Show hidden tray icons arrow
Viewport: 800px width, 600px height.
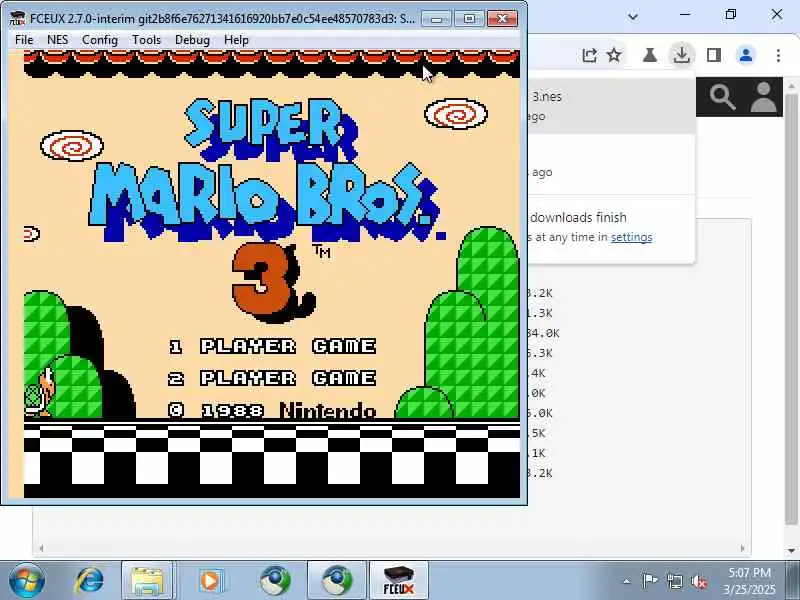(627, 581)
